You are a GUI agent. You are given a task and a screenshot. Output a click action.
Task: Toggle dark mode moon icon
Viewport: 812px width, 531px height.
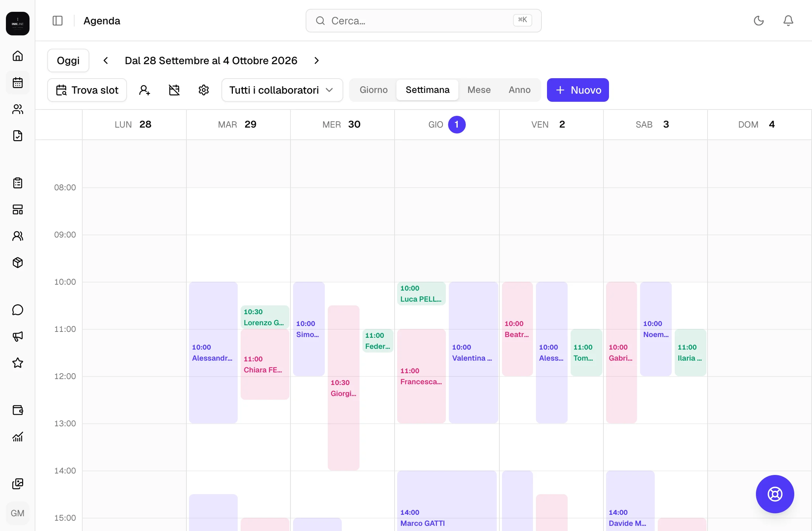click(x=759, y=21)
